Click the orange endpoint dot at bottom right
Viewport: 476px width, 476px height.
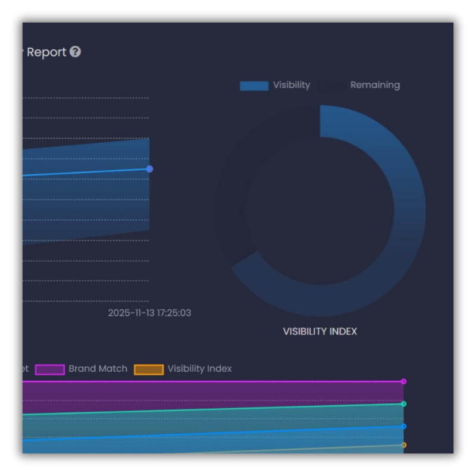404,444
